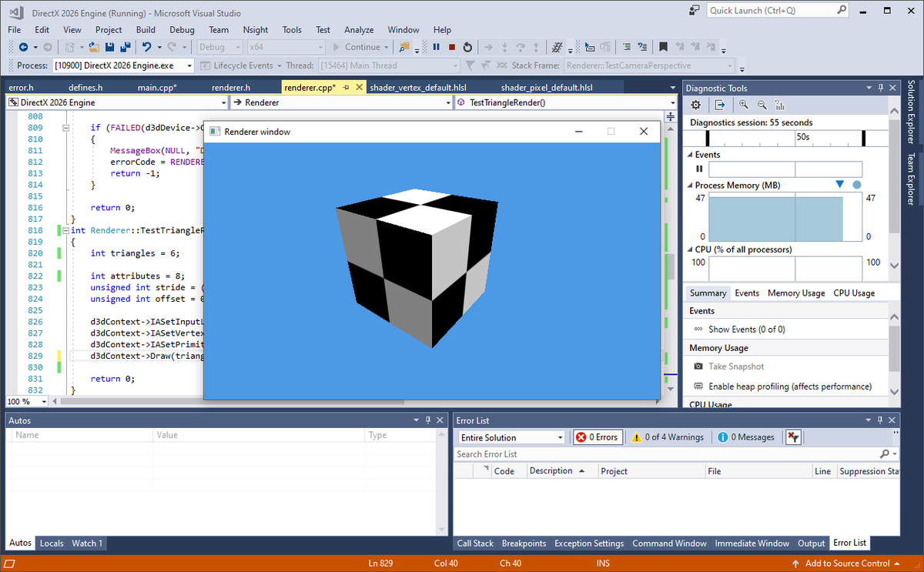Switch to the shader_pixel_default.hlsl tab

(547, 87)
